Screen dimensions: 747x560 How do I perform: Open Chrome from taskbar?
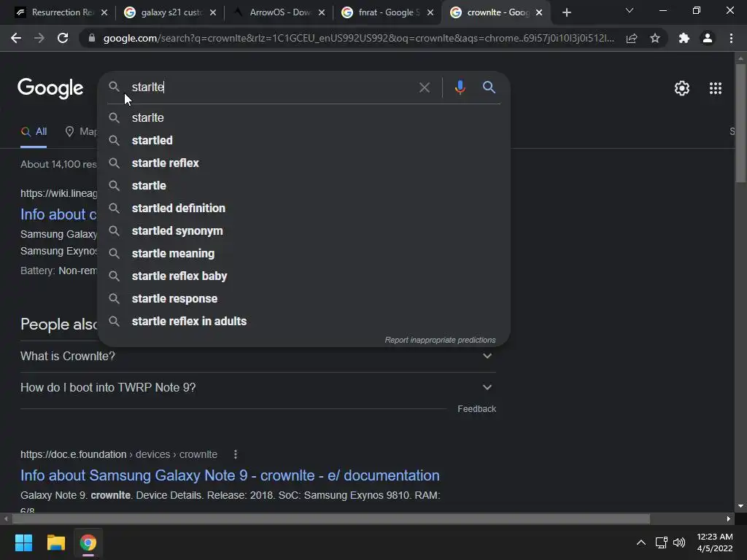88,542
